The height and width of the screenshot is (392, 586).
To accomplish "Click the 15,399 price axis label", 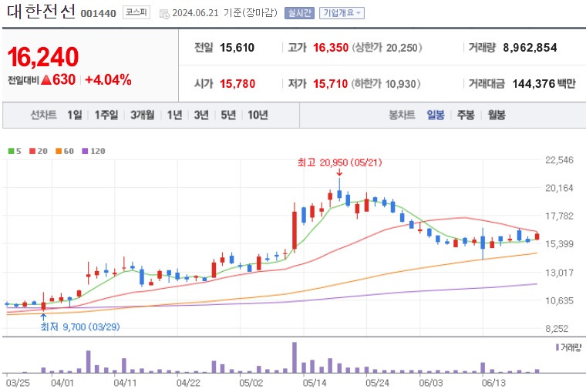I will coord(559,244).
